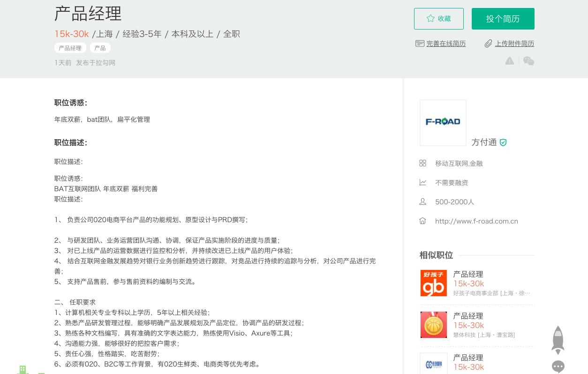Toggle the 收藏 favorite star
The height and width of the screenshot is (374, 588).
438,19
